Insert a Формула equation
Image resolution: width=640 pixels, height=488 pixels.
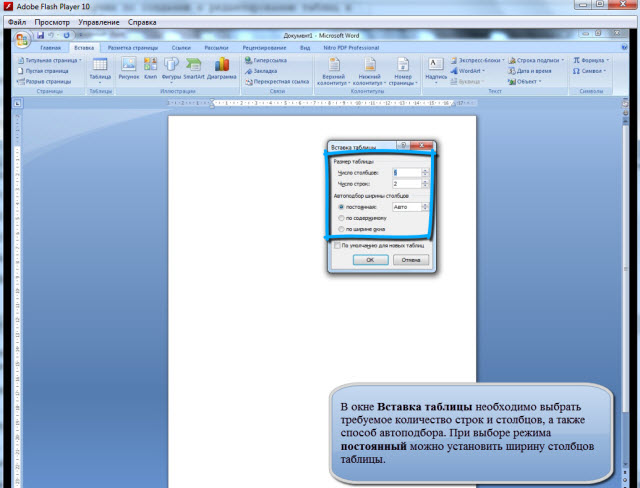[591, 60]
